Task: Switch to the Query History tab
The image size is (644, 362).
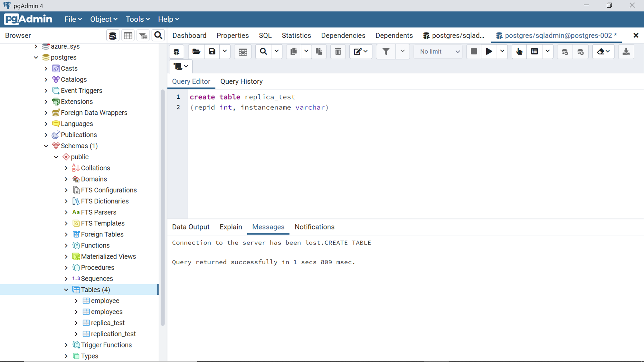Action: click(241, 81)
